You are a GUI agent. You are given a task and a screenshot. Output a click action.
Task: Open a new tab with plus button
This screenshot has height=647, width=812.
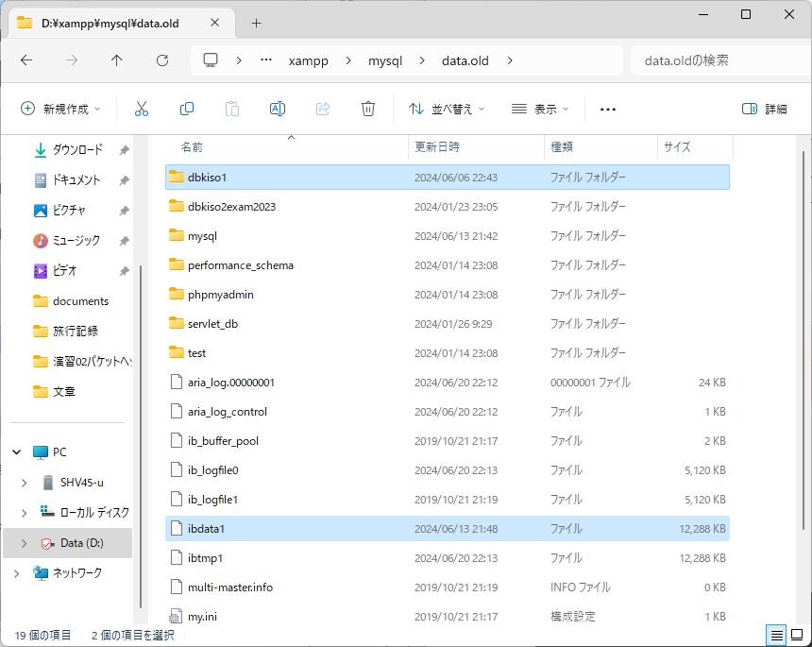tap(256, 23)
